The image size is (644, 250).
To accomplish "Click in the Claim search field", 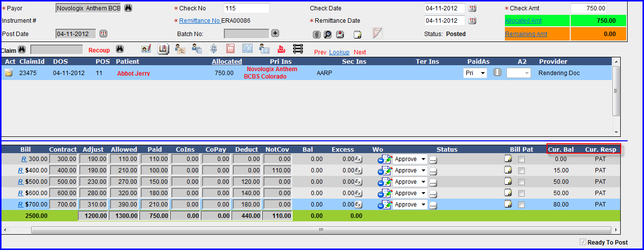I will 56,50.
